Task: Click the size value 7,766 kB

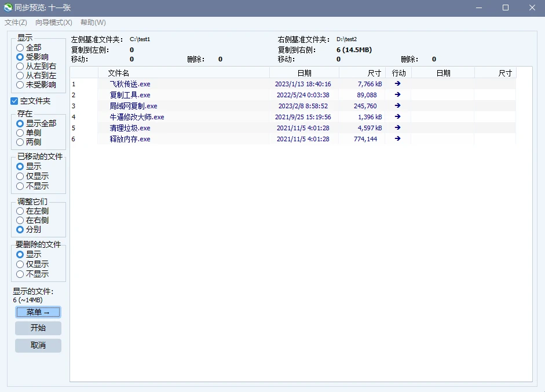Action: click(370, 84)
